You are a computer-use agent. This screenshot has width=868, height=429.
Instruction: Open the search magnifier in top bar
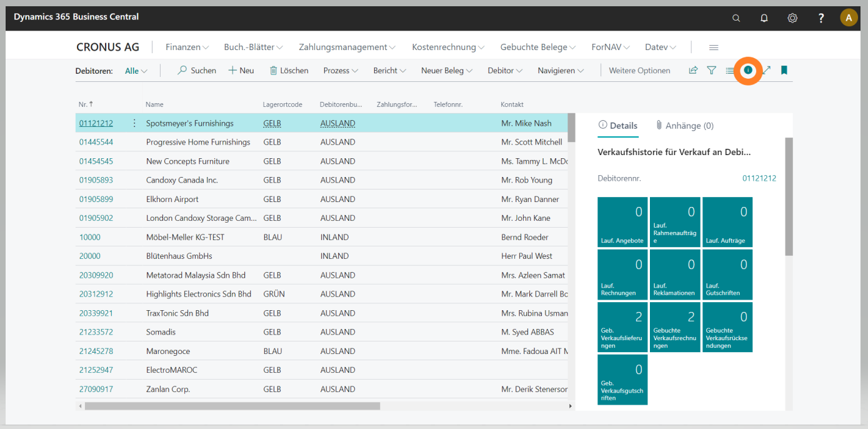click(x=736, y=18)
